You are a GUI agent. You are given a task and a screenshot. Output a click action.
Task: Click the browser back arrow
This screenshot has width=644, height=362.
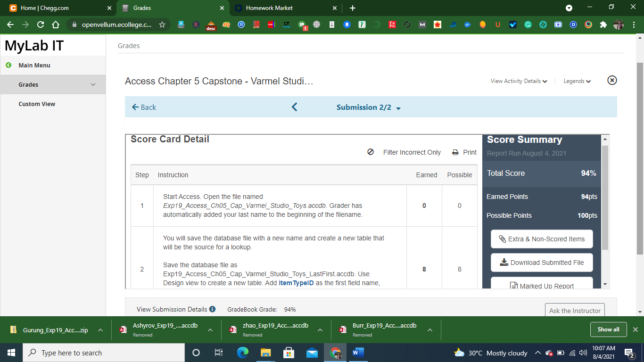click(10, 25)
